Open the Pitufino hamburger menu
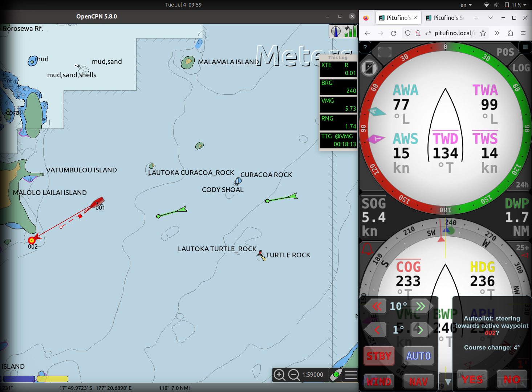The height and width of the screenshot is (392, 532). 525,47
